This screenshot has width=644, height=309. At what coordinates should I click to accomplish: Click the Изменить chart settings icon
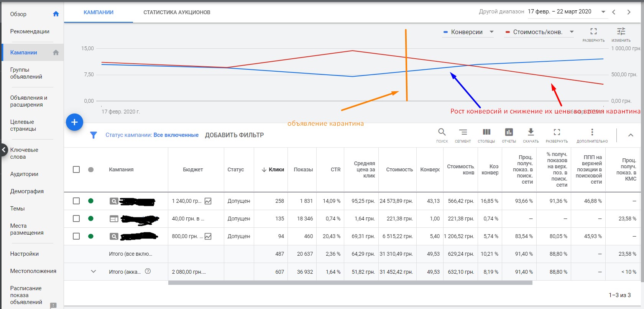click(x=621, y=31)
